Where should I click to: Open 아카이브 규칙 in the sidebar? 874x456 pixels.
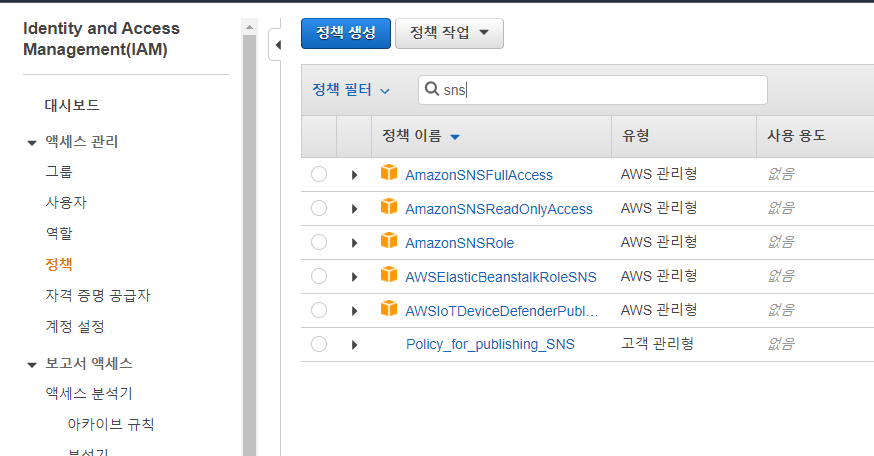point(110,424)
